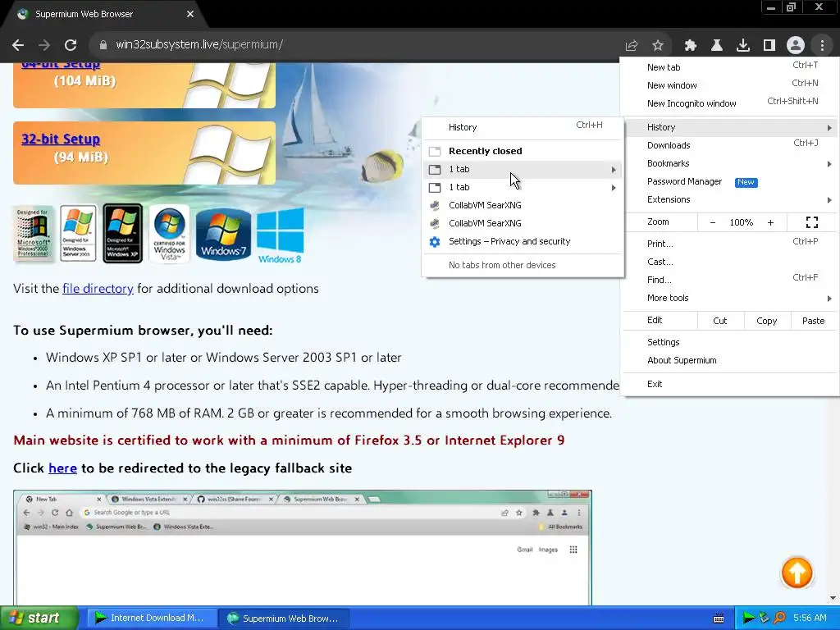This screenshot has width=840, height=630.
Task: Expand the History submenu arrow
Action: point(829,127)
